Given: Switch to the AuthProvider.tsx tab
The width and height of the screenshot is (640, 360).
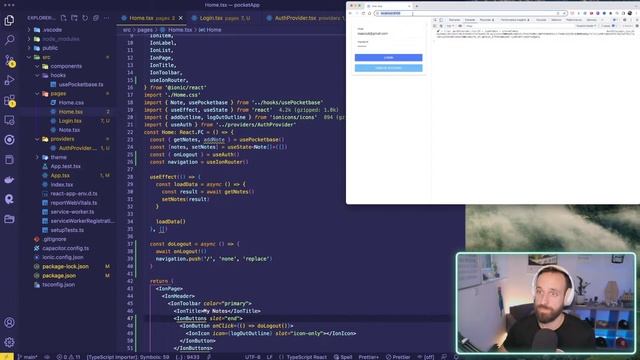Looking at the screenshot, I should pos(304,18).
